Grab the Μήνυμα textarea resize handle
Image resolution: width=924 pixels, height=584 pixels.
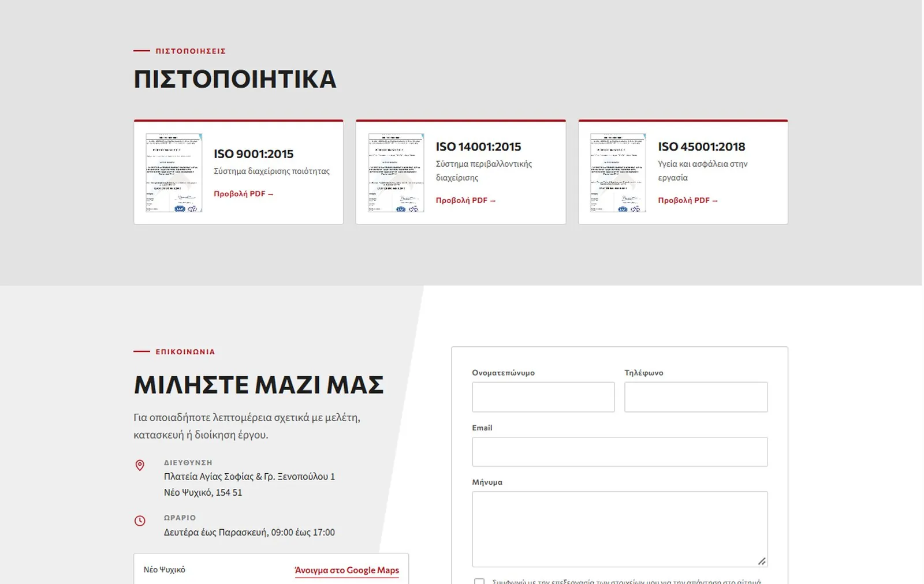[x=762, y=561]
